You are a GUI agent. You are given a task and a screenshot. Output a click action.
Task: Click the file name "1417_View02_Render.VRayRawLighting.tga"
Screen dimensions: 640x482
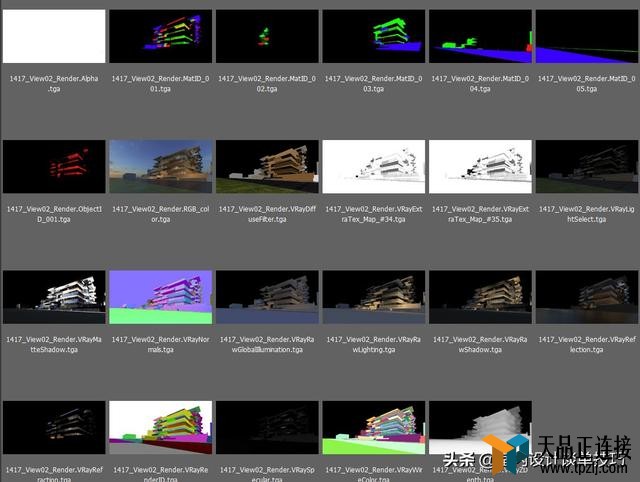373,344
